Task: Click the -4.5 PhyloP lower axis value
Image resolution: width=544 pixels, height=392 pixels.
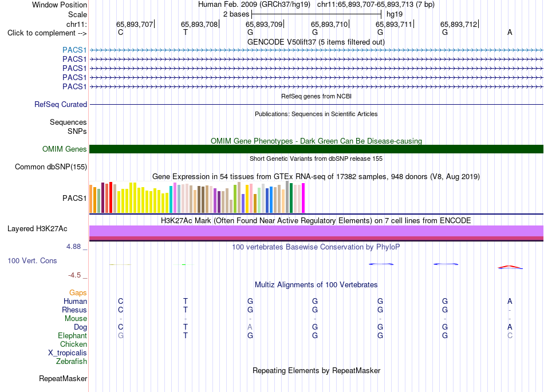Action: [x=74, y=275]
